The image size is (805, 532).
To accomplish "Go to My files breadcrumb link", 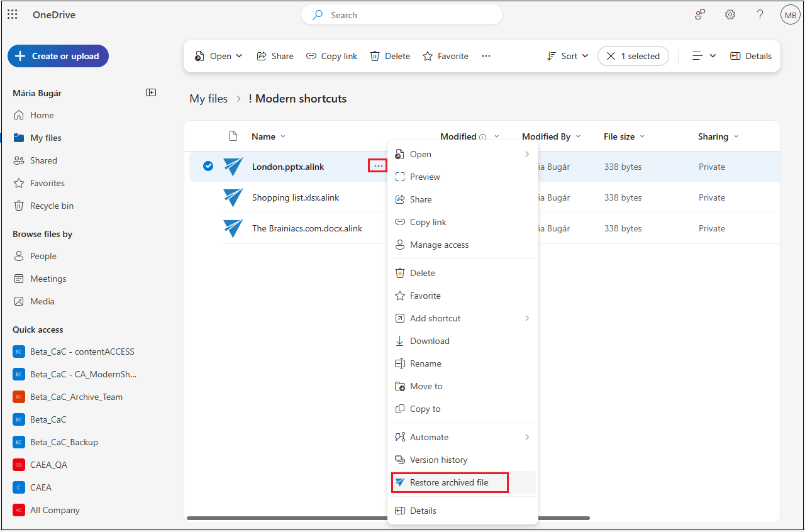I will tap(209, 99).
